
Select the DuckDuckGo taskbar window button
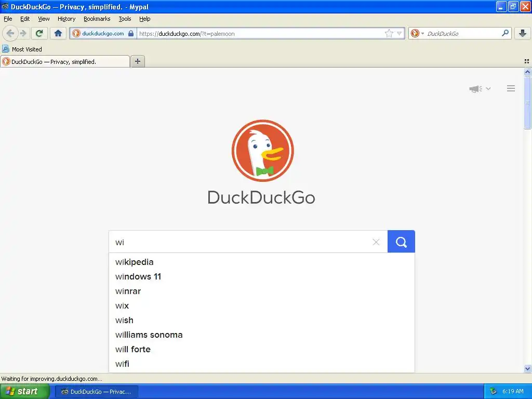point(96,392)
